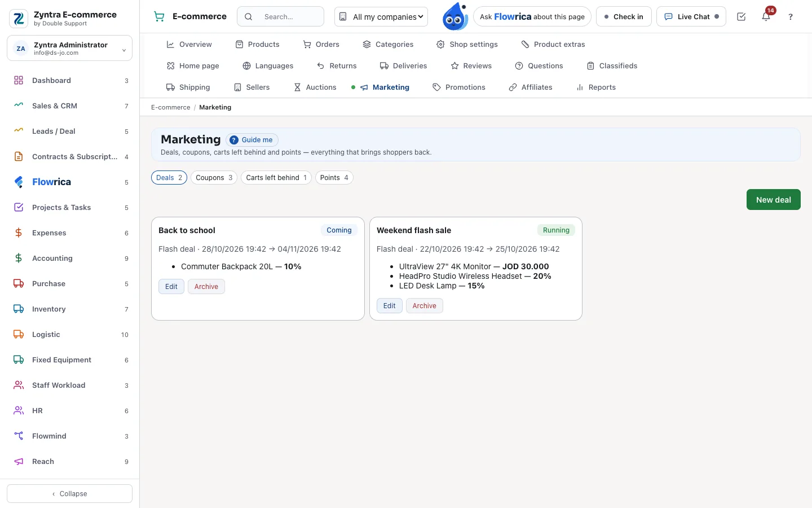Open the help question mark icon
The height and width of the screenshot is (508, 812).
tap(791, 16)
